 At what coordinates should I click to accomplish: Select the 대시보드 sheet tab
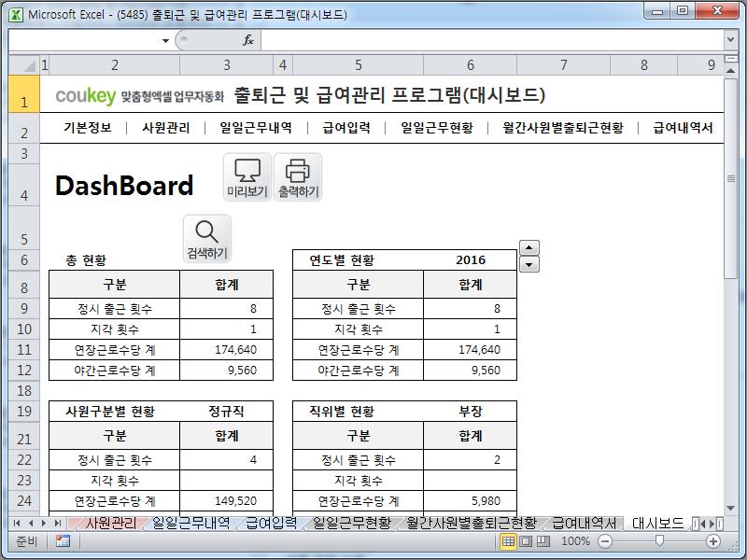tap(657, 524)
